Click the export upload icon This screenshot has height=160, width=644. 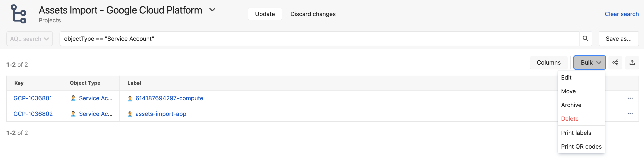pos(632,62)
